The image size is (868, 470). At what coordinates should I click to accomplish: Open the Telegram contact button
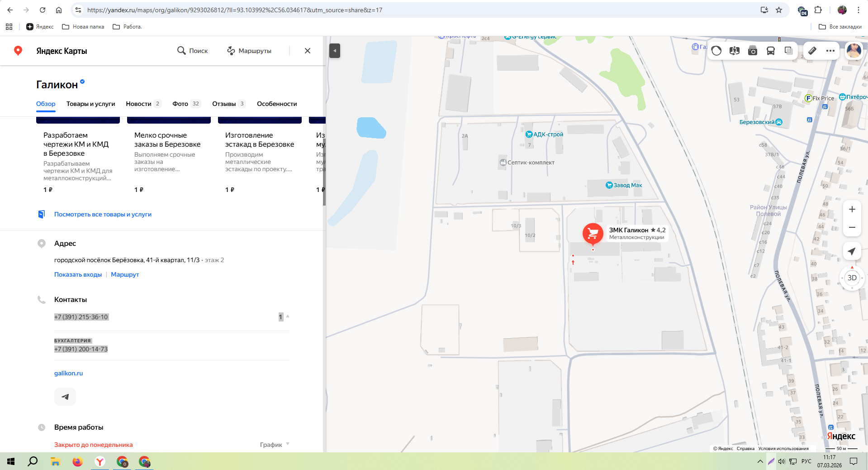(x=65, y=397)
